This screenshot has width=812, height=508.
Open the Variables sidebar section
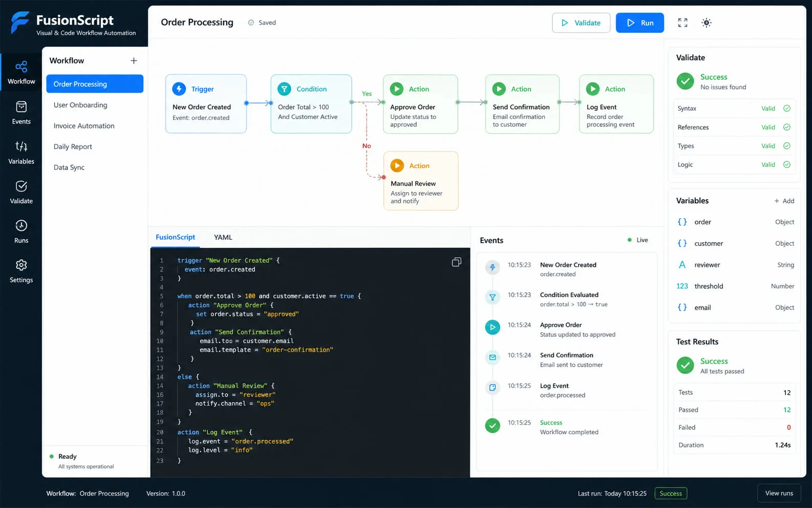pyautogui.click(x=21, y=153)
